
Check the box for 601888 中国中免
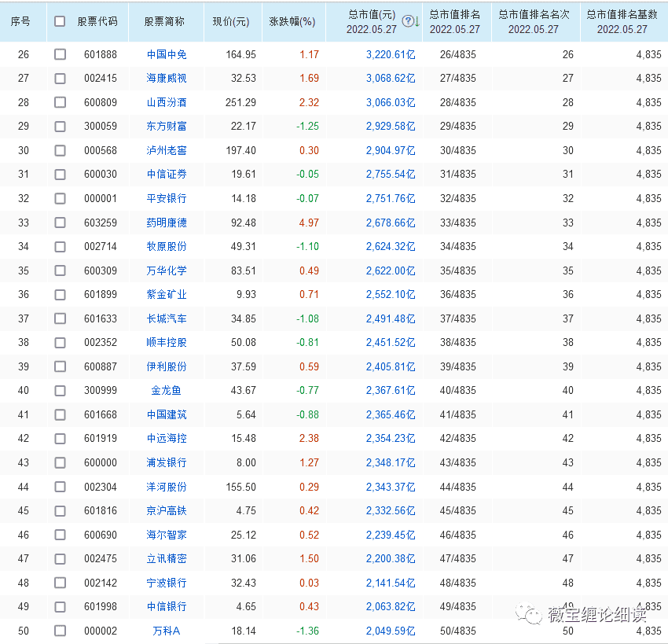coord(60,54)
